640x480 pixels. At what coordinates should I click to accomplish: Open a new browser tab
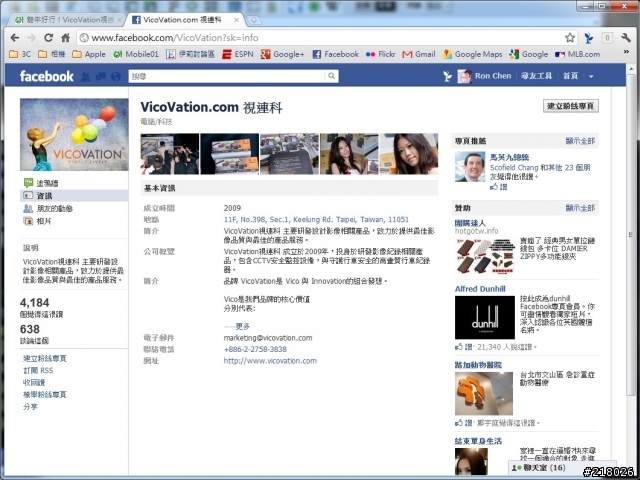point(253,20)
